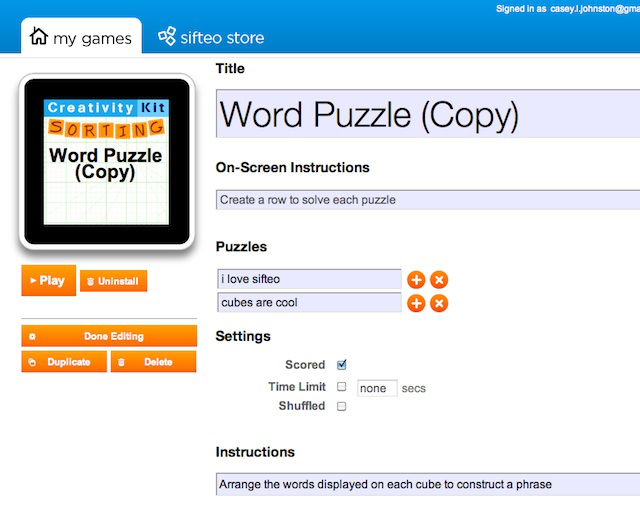The height and width of the screenshot is (506, 640).
Task: Click the 'Scored' setting label
Action: 305,364
